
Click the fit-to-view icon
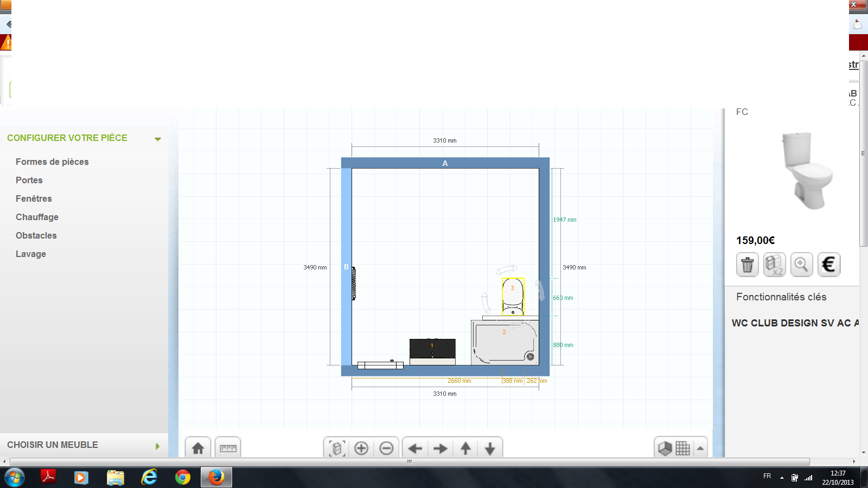coord(336,448)
